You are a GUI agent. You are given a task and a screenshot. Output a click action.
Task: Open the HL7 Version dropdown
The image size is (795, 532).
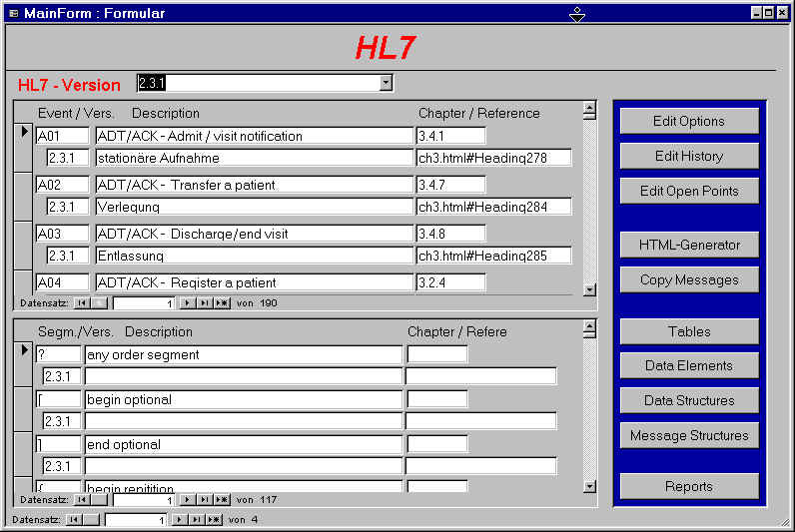point(387,83)
